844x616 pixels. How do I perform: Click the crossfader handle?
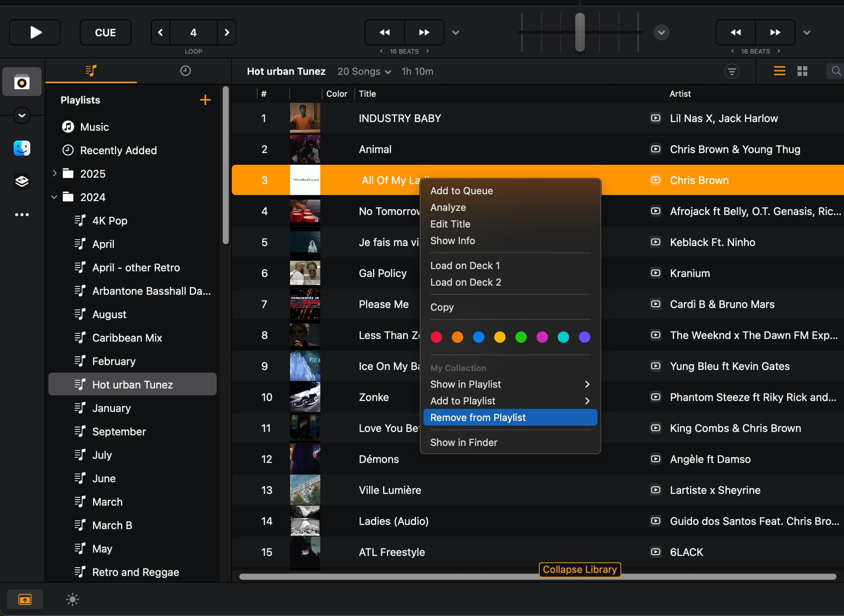click(580, 32)
